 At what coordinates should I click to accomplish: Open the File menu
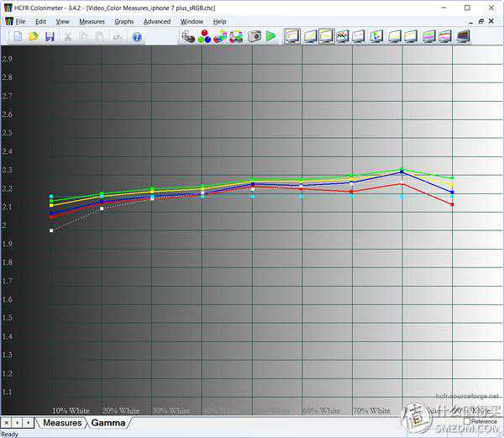20,21
